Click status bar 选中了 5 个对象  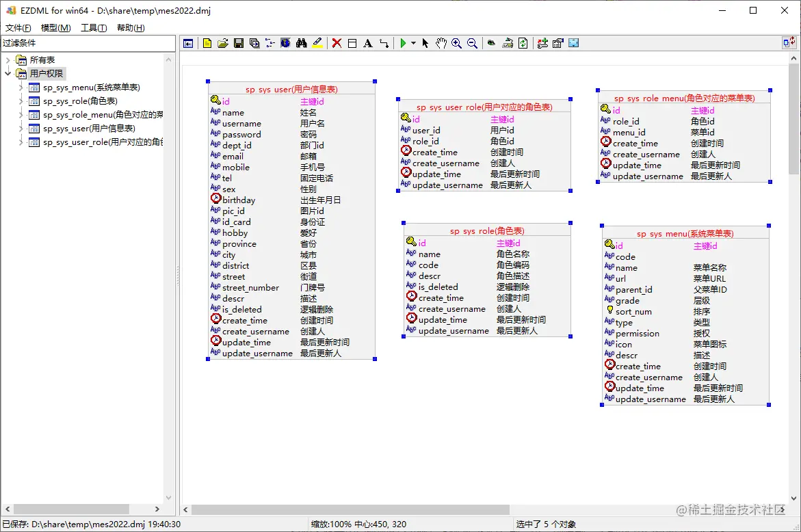(x=546, y=524)
